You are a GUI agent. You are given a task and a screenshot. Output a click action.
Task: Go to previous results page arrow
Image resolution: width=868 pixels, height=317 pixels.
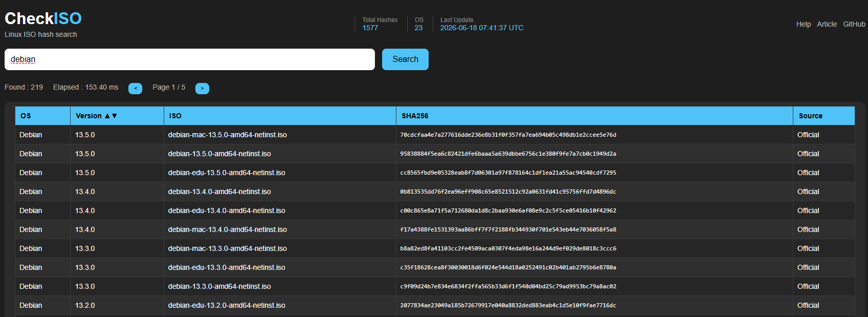click(x=135, y=88)
